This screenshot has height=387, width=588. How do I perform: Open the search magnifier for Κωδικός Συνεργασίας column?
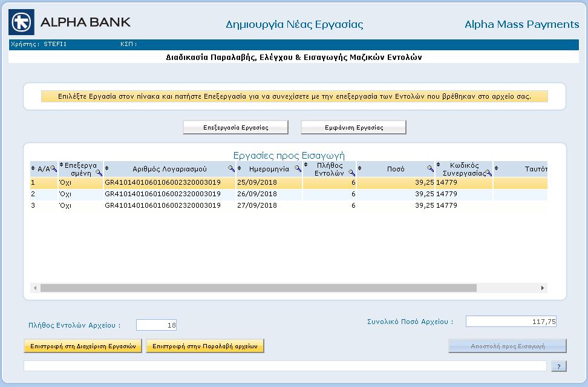pyautogui.click(x=488, y=173)
